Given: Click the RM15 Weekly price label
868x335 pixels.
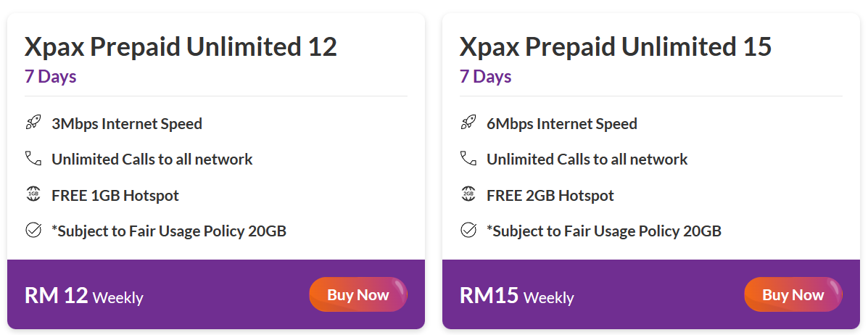Looking at the screenshot, I should pos(516,296).
